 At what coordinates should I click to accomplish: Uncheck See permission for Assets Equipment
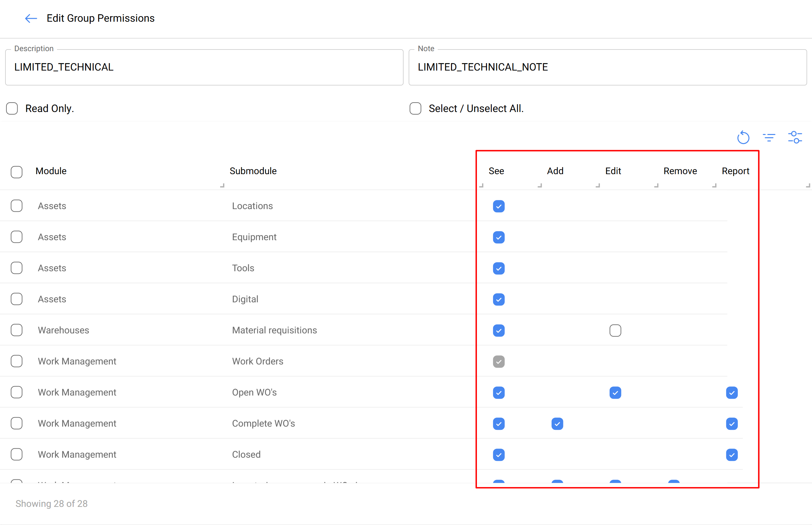coord(498,237)
